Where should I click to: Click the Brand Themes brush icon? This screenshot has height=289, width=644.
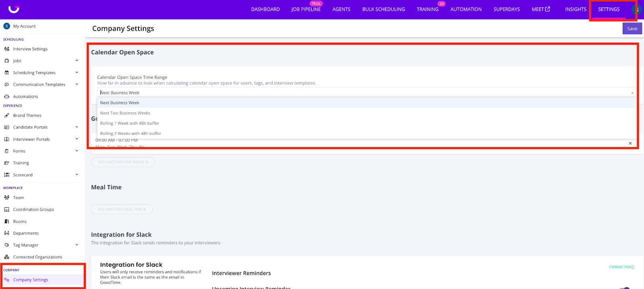[6, 116]
